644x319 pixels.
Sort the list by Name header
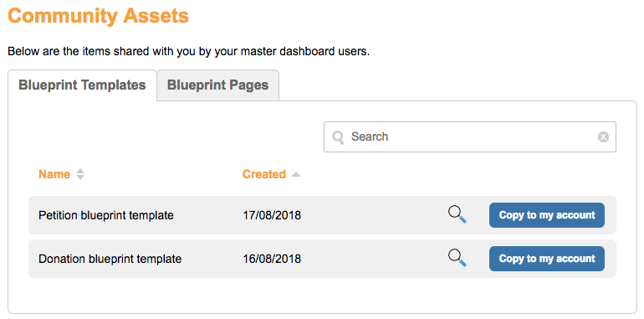54,174
